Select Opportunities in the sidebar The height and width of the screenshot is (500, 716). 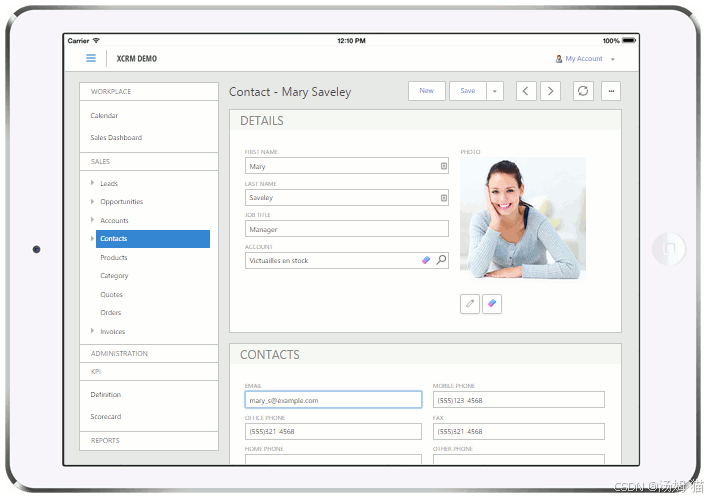(x=121, y=202)
